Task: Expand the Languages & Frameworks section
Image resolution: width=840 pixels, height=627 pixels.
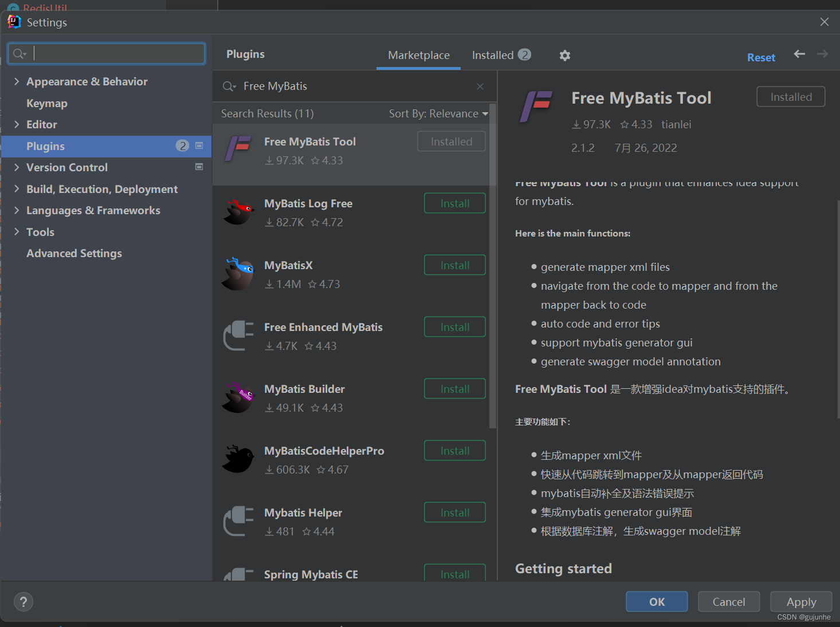Action: pyautogui.click(x=17, y=210)
